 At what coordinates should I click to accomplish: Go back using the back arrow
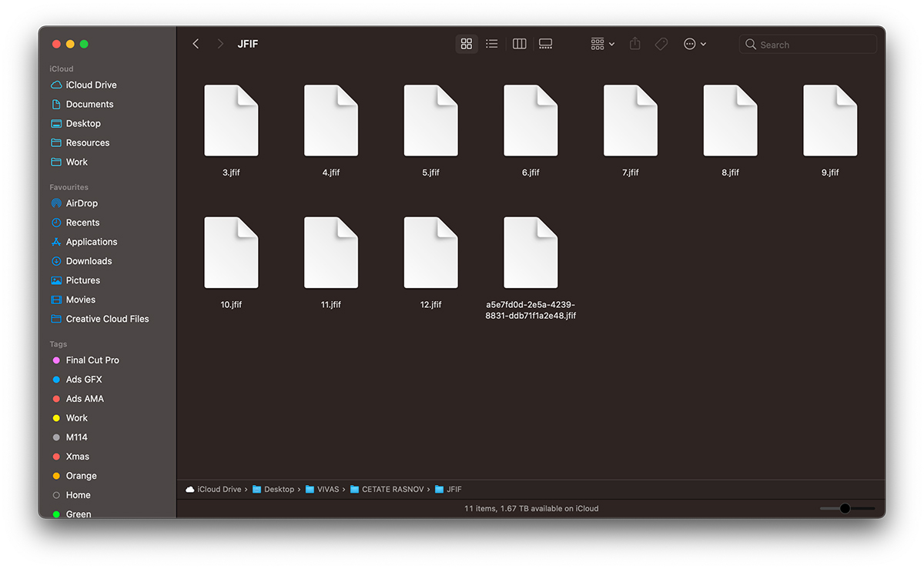pyautogui.click(x=196, y=45)
